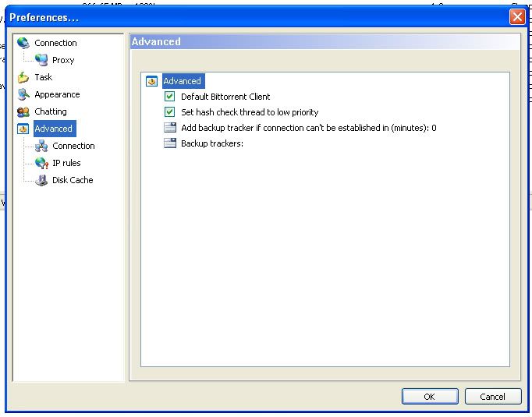Open the Appearance preferences category
The image size is (532, 417).
pyautogui.click(x=57, y=94)
